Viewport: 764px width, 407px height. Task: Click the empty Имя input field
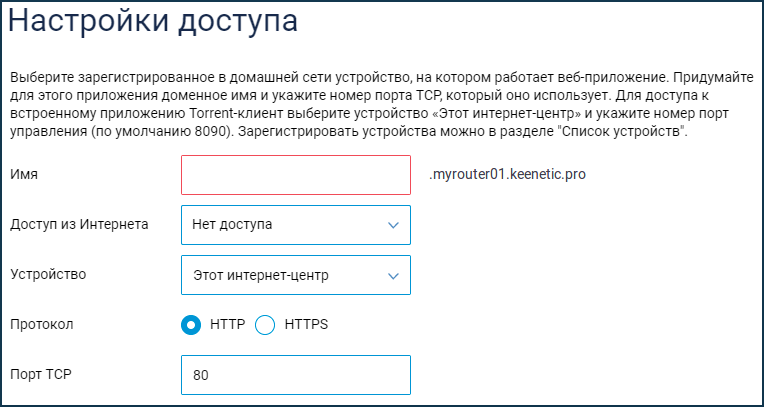pos(296,175)
